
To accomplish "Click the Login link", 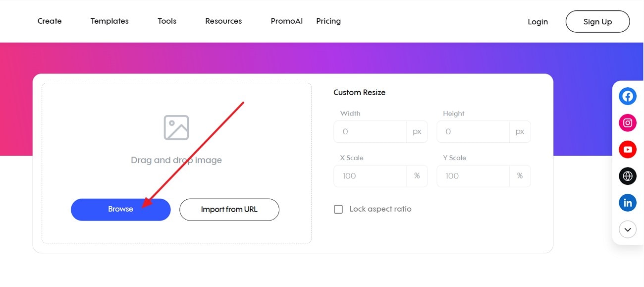I will click(x=537, y=22).
